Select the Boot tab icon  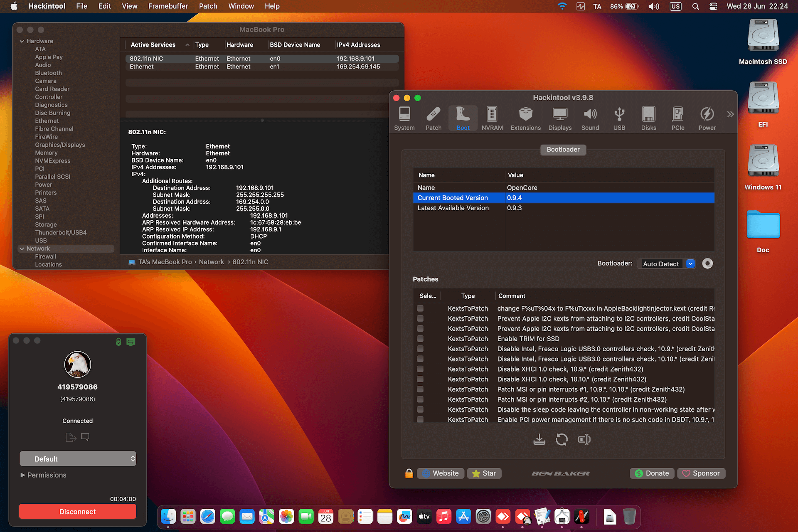click(x=463, y=118)
